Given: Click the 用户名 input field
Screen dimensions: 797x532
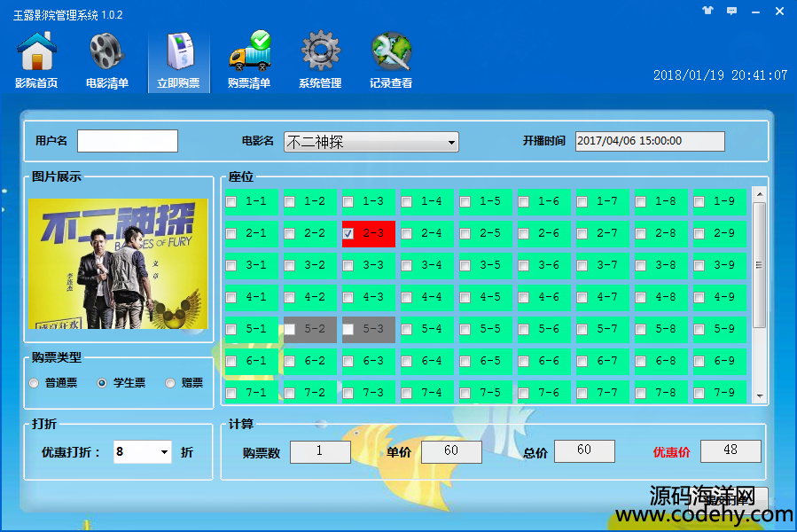Looking at the screenshot, I should click(128, 141).
